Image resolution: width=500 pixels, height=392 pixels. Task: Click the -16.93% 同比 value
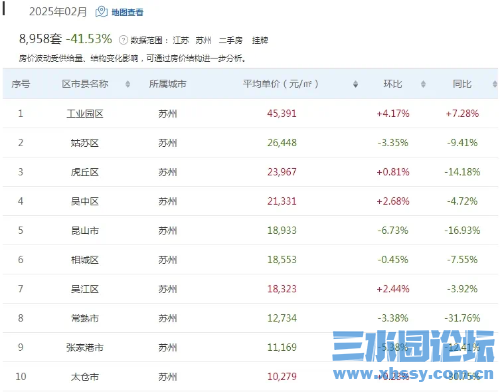point(462,230)
